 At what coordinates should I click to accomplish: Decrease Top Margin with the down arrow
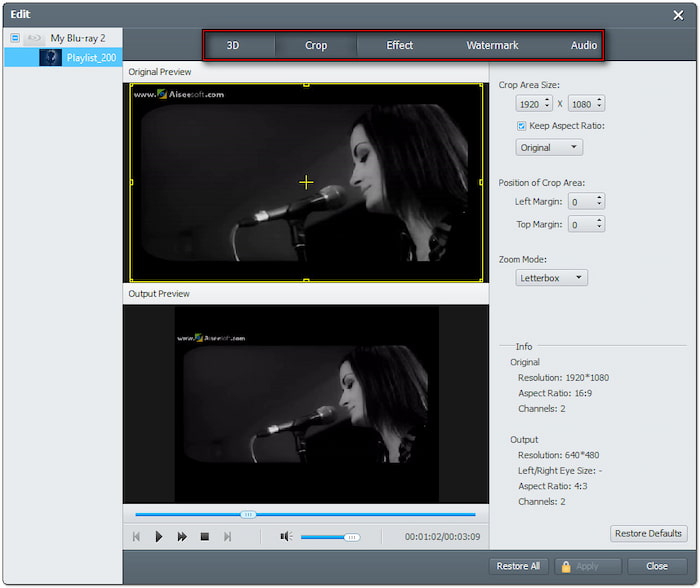tap(600, 228)
